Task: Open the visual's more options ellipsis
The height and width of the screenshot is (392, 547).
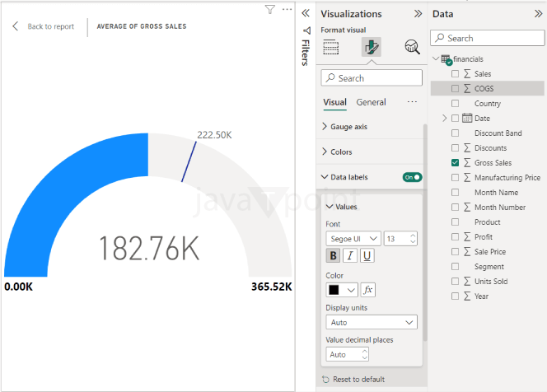Action: click(x=287, y=9)
